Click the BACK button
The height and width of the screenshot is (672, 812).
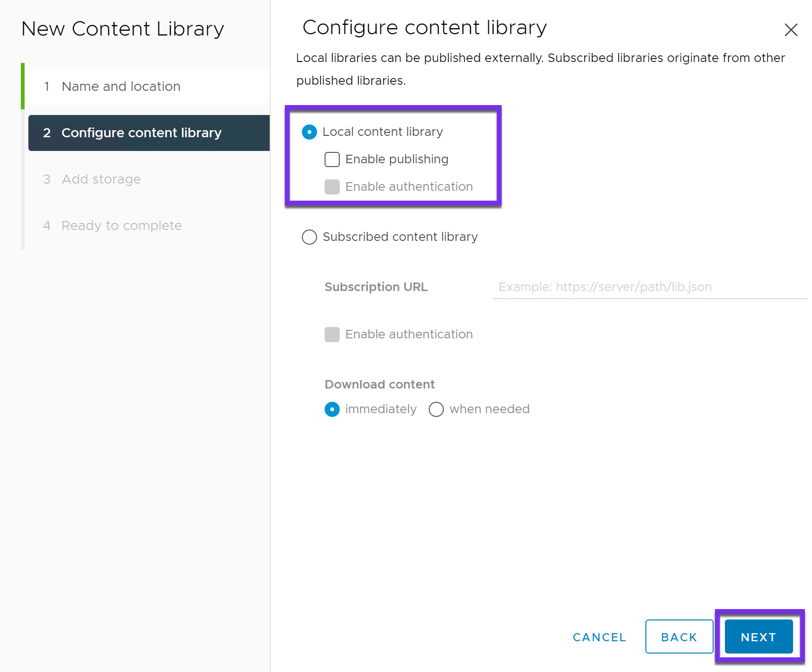click(679, 637)
